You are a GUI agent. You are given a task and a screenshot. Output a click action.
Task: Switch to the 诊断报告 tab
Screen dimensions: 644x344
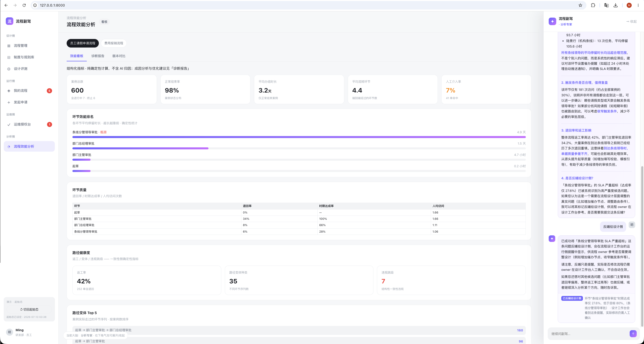98,56
